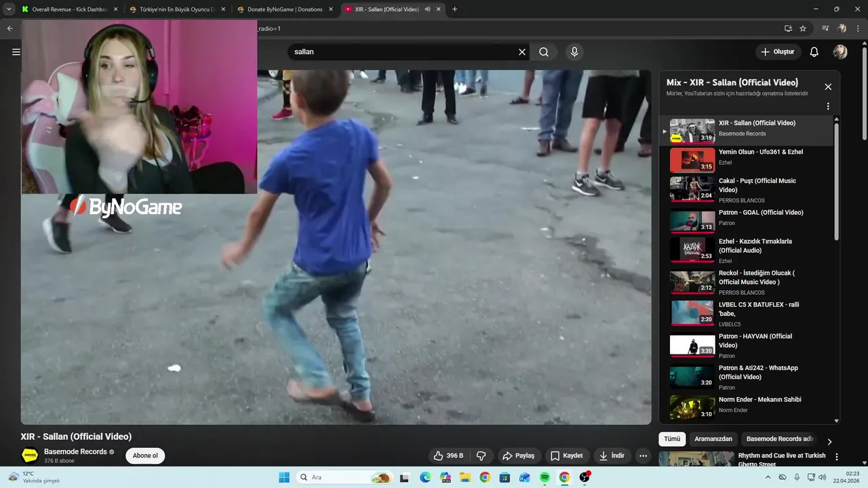Play Ezhel - Kazıdık Tırnaklarla
The image size is (868, 488).
tap(746, 250)
